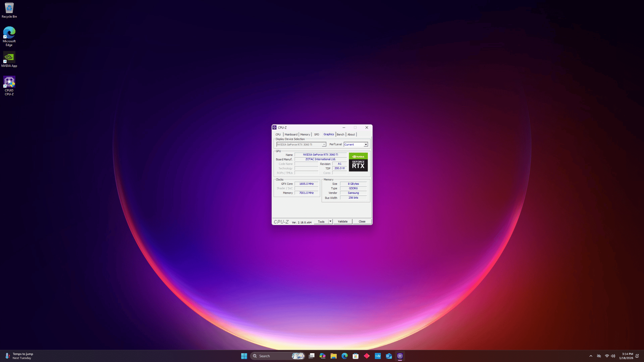Switch to the Bench tab
Screen dimensions: 644x362
pyautogui.click(x=341, y=134)
